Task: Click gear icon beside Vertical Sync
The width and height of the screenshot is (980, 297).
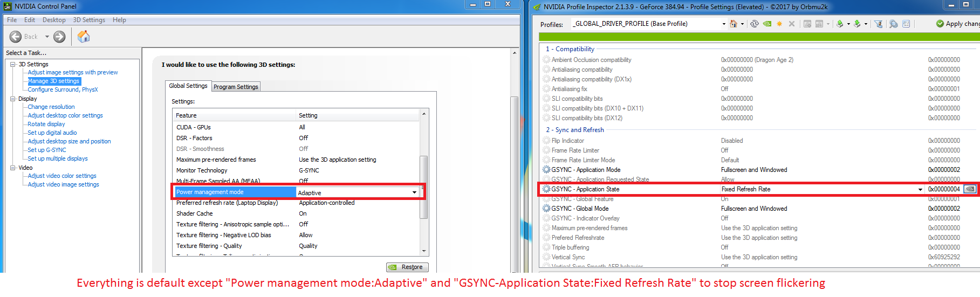Action: 546,257
